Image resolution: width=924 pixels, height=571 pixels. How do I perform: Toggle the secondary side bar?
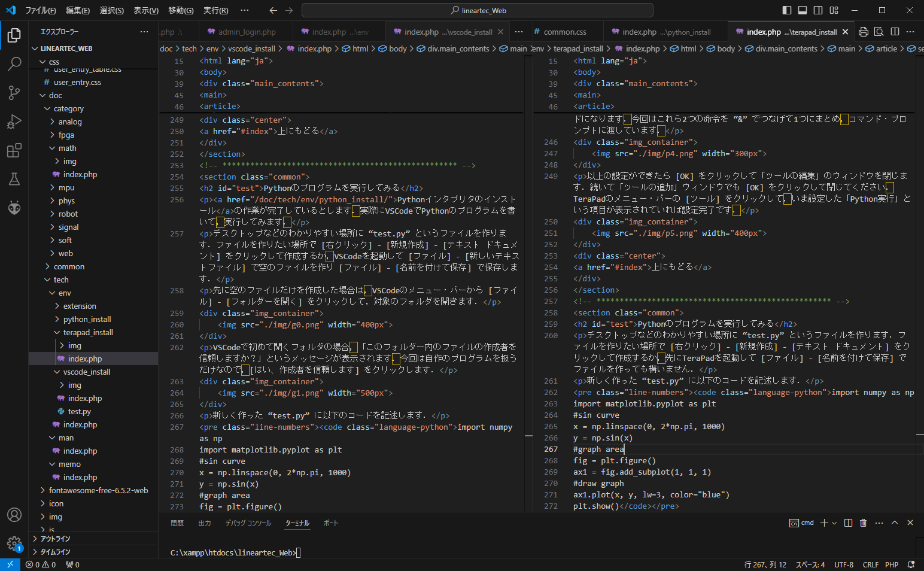[818, 10]
